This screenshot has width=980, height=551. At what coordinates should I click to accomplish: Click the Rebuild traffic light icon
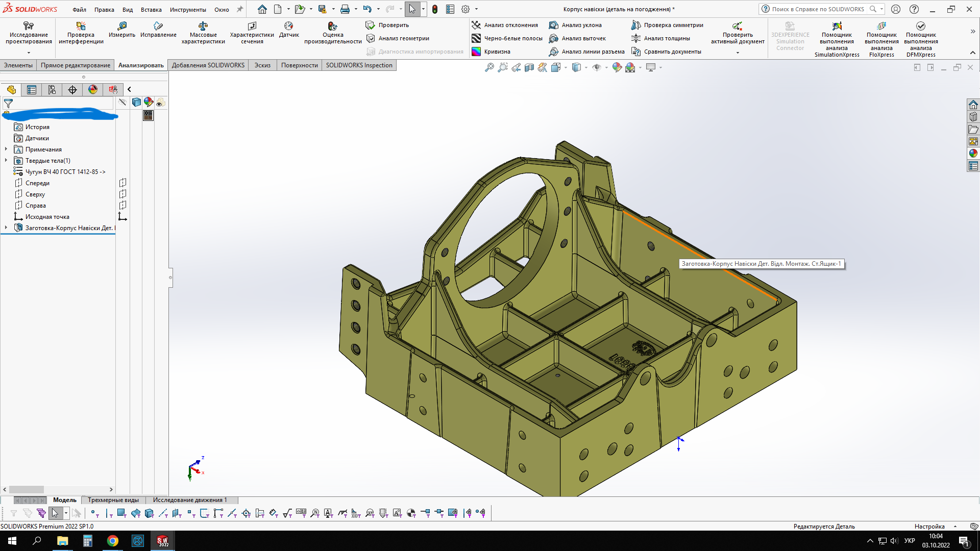tap(435, 9)
